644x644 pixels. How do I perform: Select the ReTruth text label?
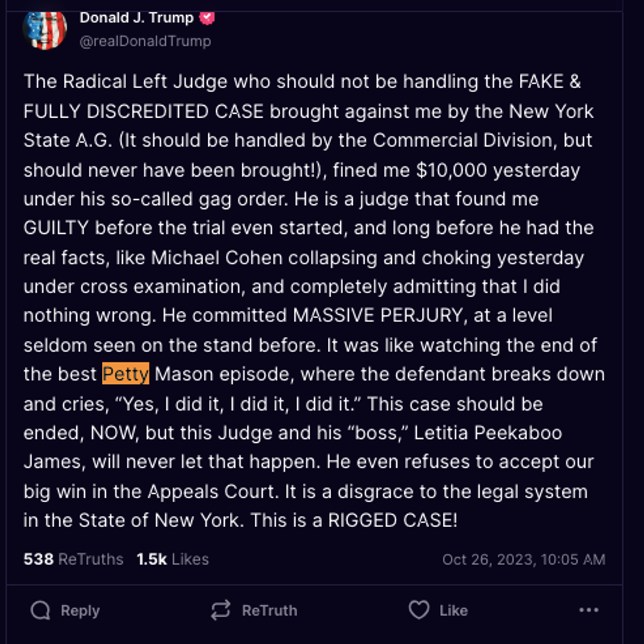(x=269, y=610)
